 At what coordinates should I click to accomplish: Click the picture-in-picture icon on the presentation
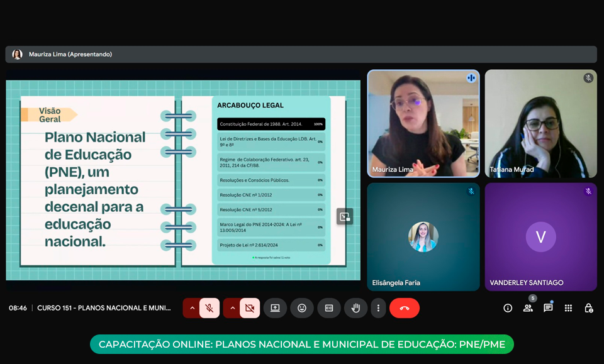[344, 216]
